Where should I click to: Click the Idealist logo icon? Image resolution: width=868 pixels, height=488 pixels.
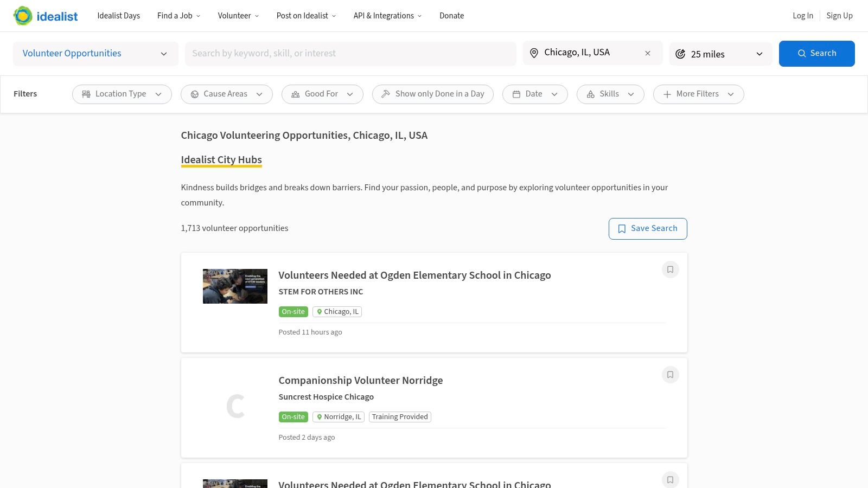coord(23,16)
